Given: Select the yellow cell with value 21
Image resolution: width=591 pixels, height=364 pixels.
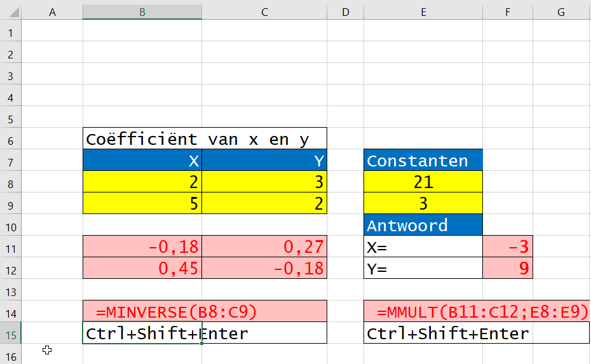Looking at the screenshot, I should (x=423, y=182).
